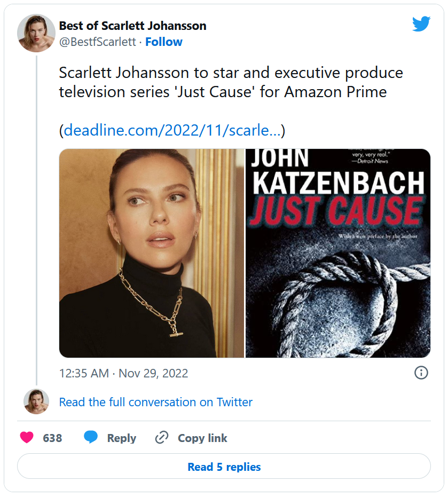
Task: Click the blue reply bubble icon
Action: click(x=91, y=438)
